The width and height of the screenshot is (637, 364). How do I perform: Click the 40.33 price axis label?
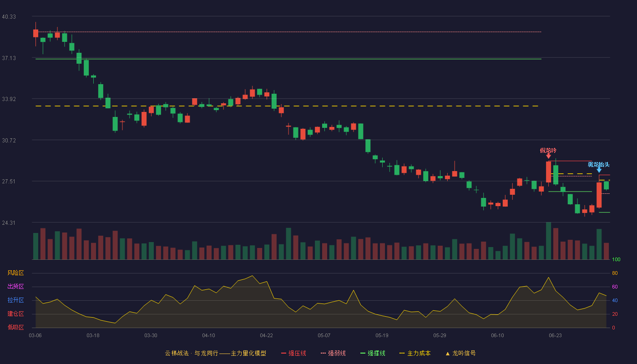pos(9,17)
